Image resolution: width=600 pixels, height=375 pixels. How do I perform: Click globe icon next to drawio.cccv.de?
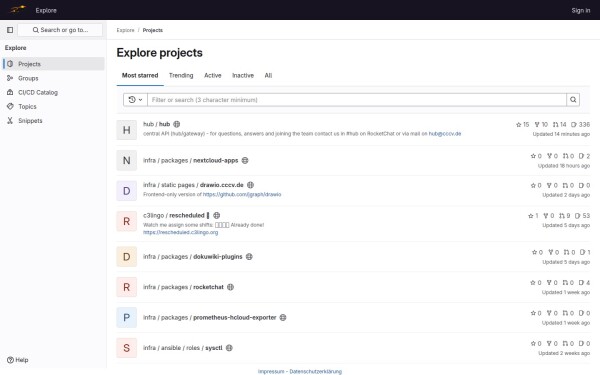250,185
